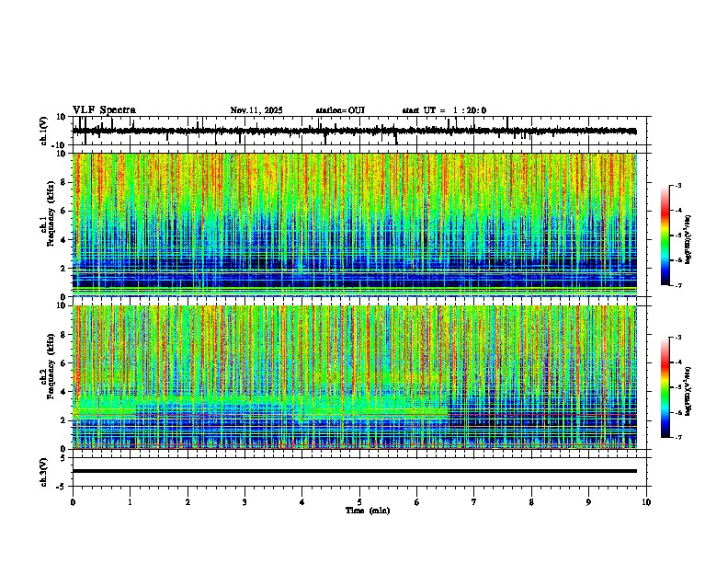Click the ch.1 spectrogram color bar

(x=665, y=236)
